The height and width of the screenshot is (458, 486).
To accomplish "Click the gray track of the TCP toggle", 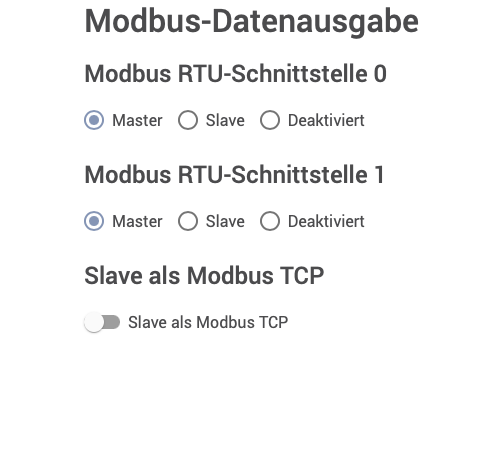I will [x=113, y=322].
